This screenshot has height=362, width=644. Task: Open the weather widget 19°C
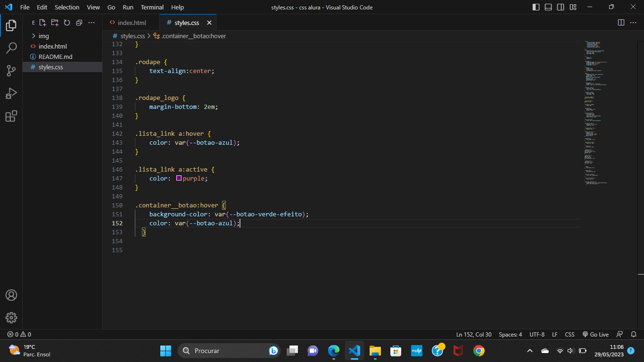(30, 351)
